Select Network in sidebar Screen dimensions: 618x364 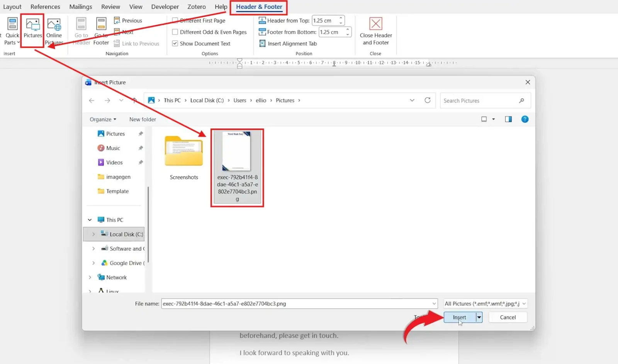pyautogui.click(x=112, y=277)
